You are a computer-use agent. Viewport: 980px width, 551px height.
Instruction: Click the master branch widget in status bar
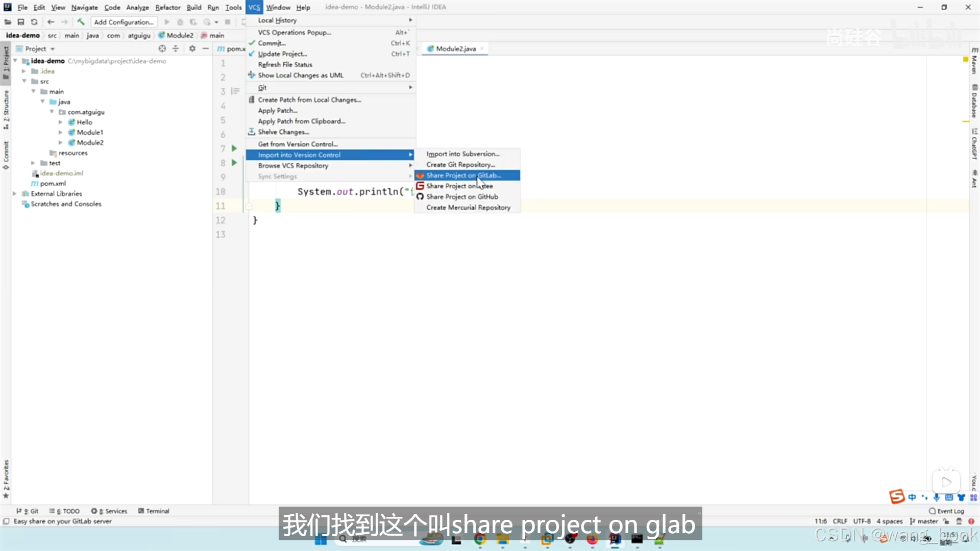pyautogui.click(x=924, y=521)
